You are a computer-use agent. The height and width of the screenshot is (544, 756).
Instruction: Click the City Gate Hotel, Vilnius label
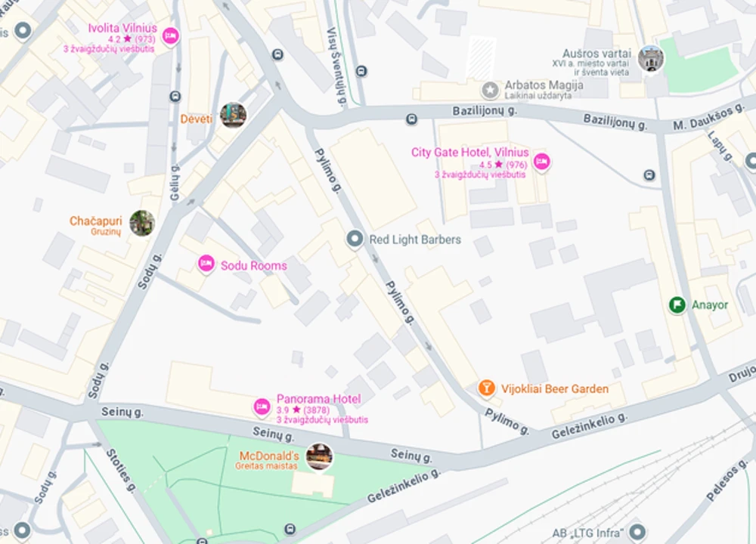[470, 153]
